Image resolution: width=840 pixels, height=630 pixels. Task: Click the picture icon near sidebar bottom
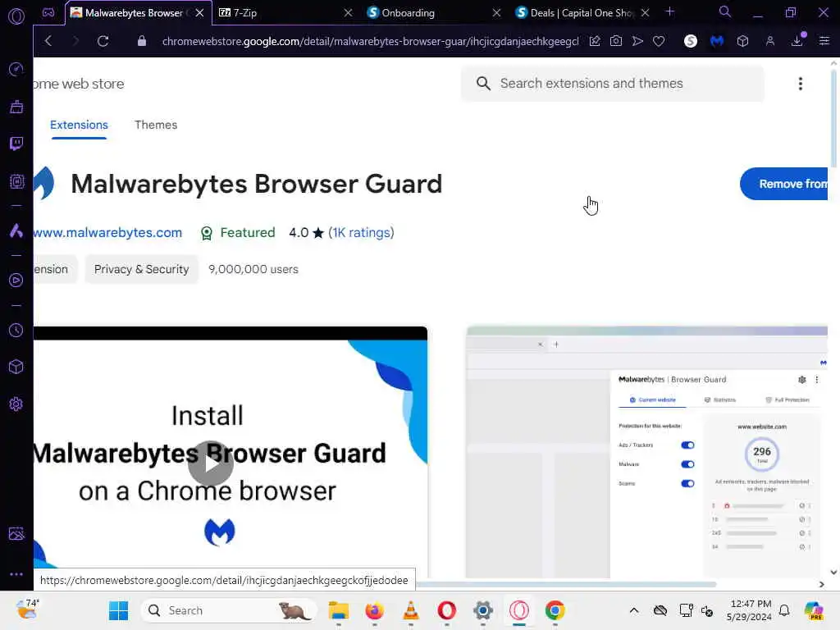click(16, 533)
